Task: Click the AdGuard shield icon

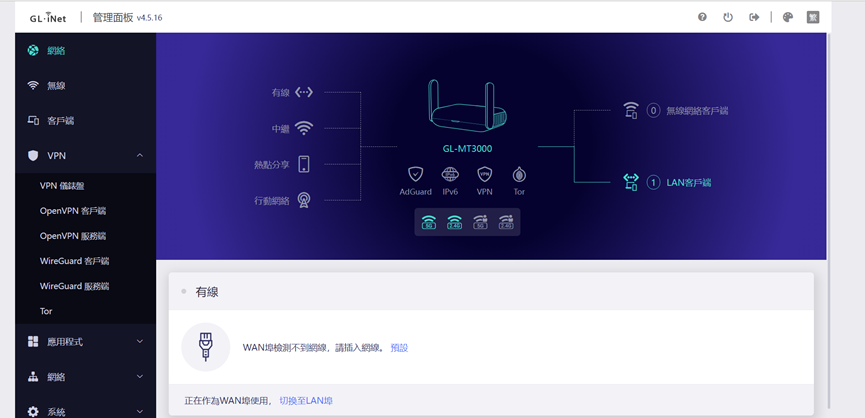Action: tap(416, 175)
